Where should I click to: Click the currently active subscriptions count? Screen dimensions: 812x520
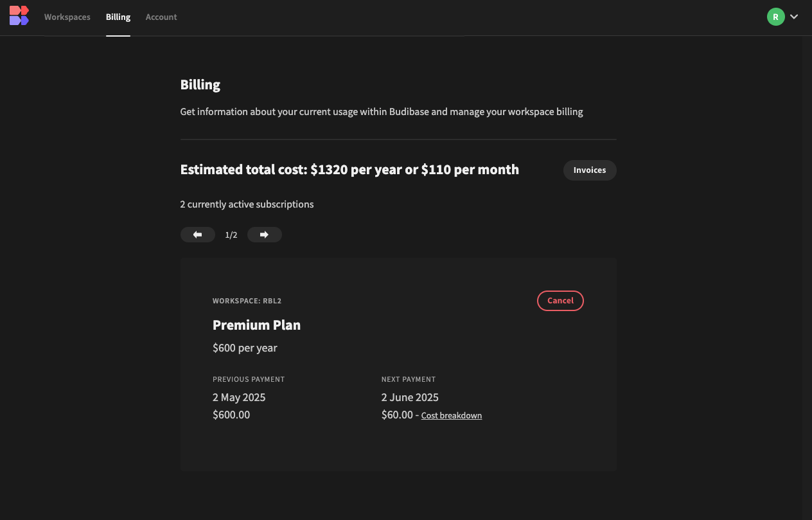click(247, 204)
